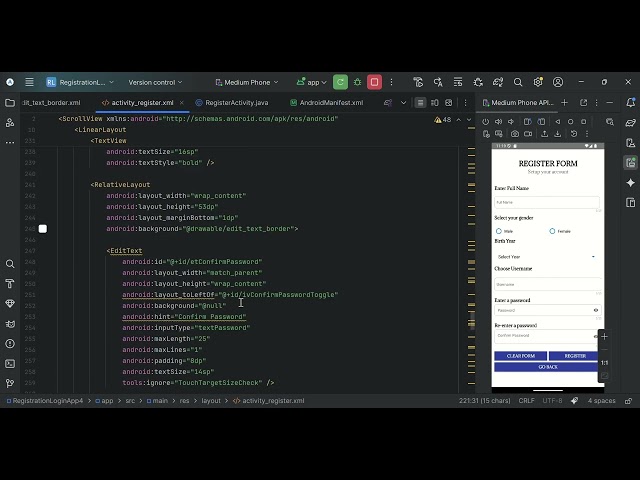Image resolution: width=640 pixels, height=480 pixels.
Task: Click the 221:31 cursor position indicator
Action: 484,401
